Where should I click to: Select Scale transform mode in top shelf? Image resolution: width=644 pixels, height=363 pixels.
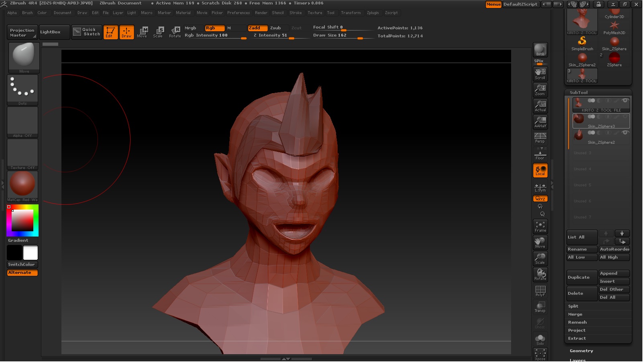coord(159,32)
